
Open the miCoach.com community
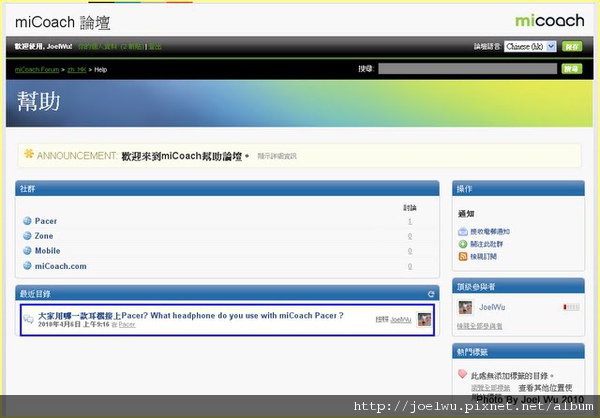point(60,266)
